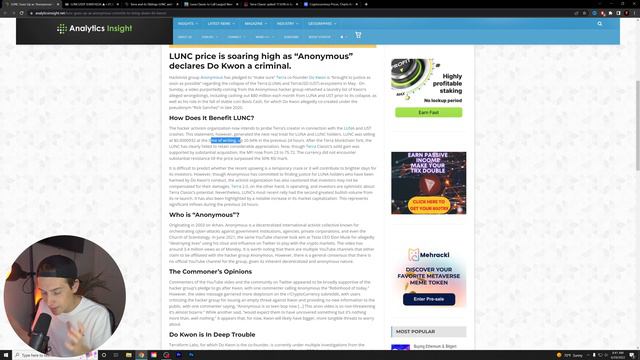
Task: Switch to the third browser tab
Action: point(152,4)
